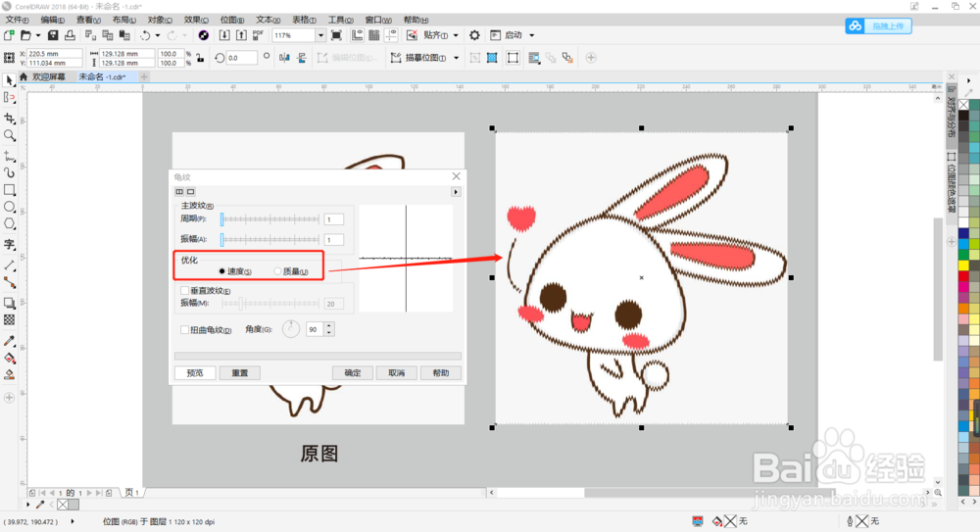This screenshot has height=532, width=980.
Task: Click the X position field 220.5 mm
Action: click(x=54, y=54)
